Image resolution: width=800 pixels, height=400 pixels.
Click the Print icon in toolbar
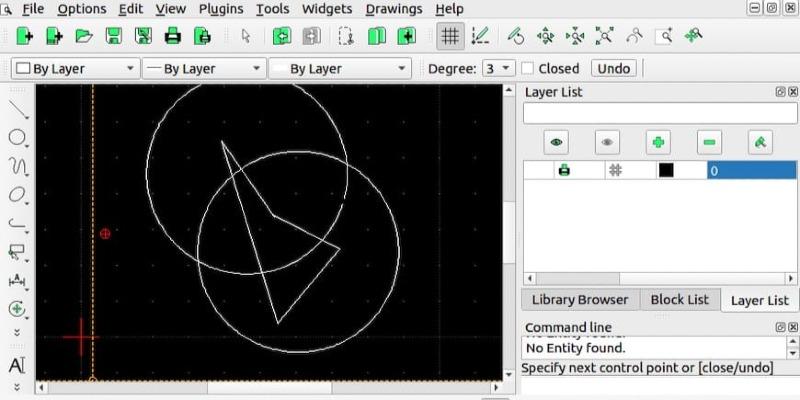click(x=173, y=36)
